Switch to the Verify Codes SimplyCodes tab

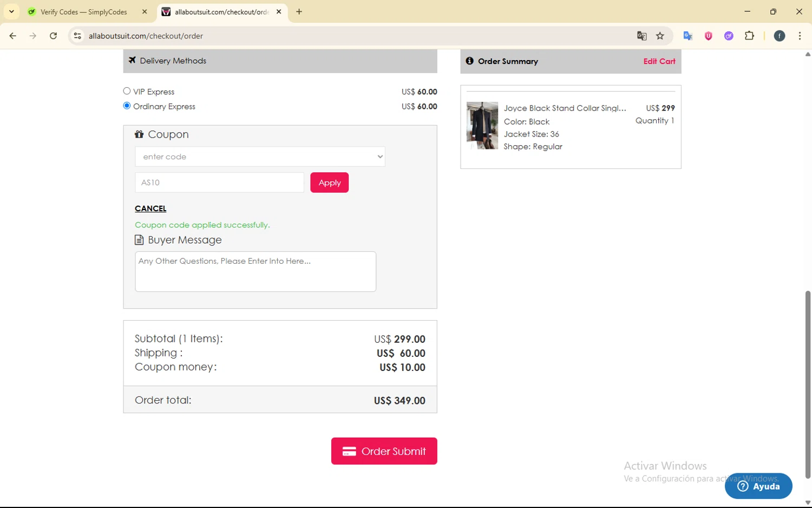coord(84,12)
